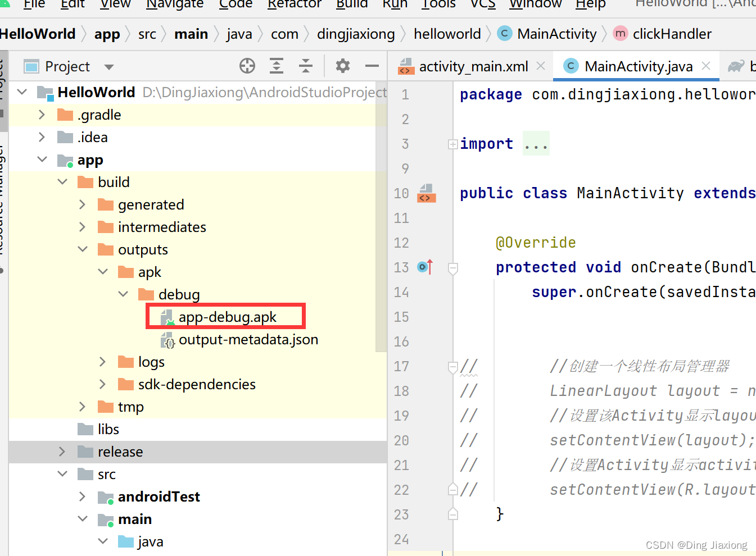Click the collapsed import ellipsis in editor
The image size is (756, 556).
click(x=536, y=144)
